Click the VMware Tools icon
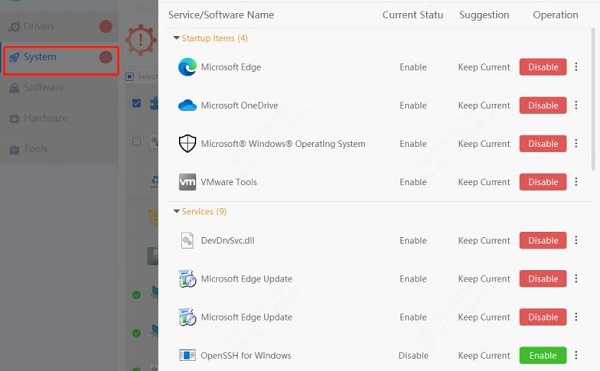 188,182
